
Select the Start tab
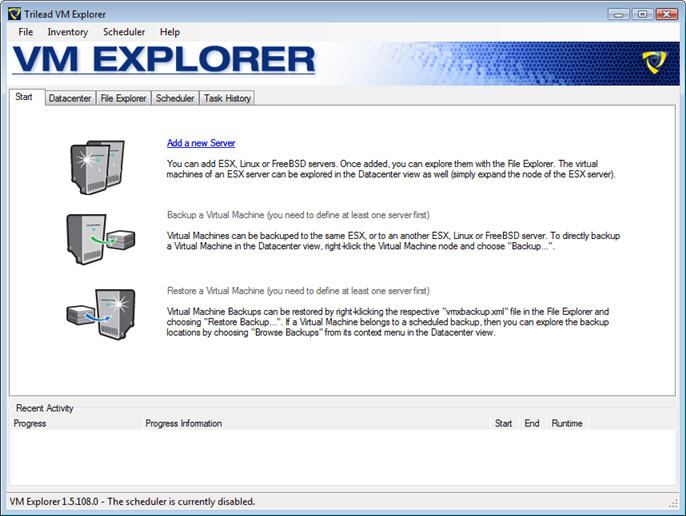tap(25, 97)
